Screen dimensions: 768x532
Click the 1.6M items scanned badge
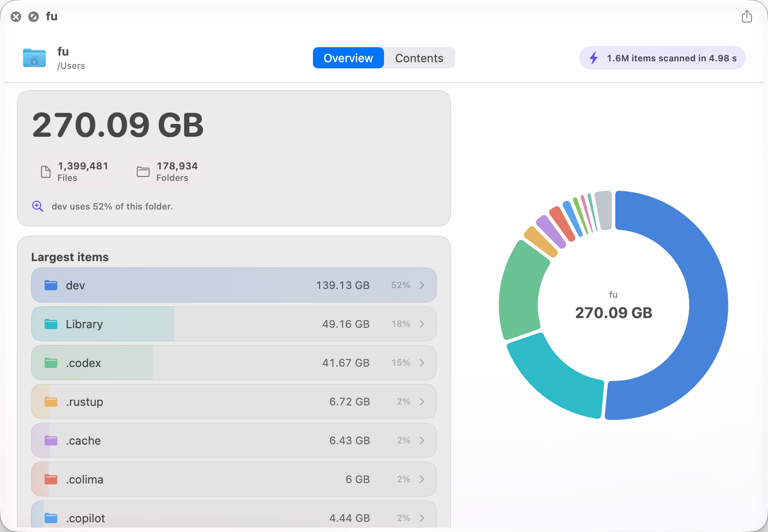pos(662,58)
